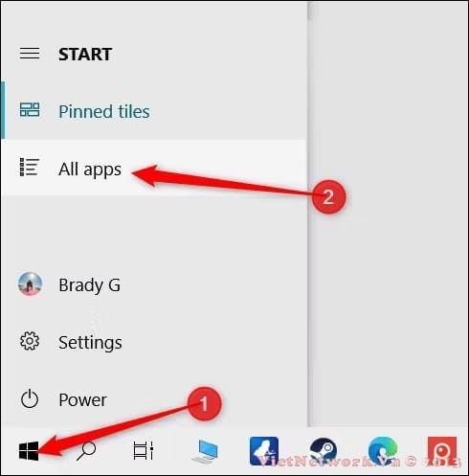The height and width of the screenshot is (476, 469).
Task: Open Task View from the taskbar
Action: [x=144, y=451]
